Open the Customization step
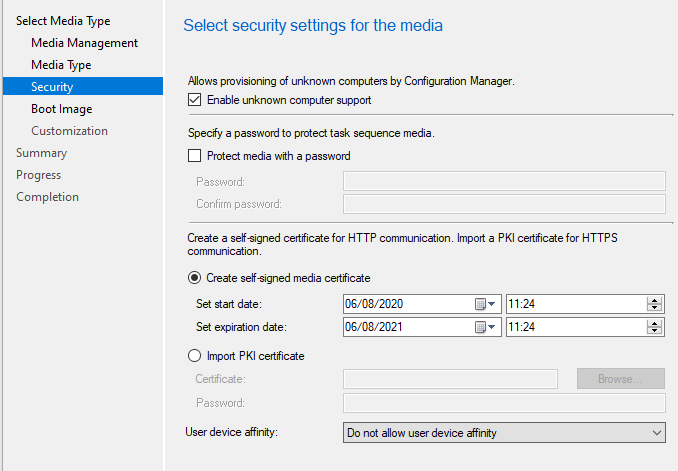 69,131
